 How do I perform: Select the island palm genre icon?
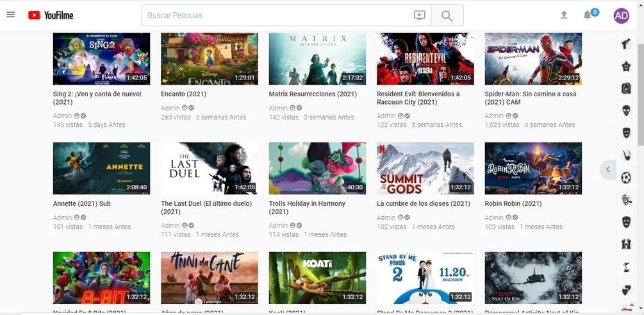tap(626, 266)
